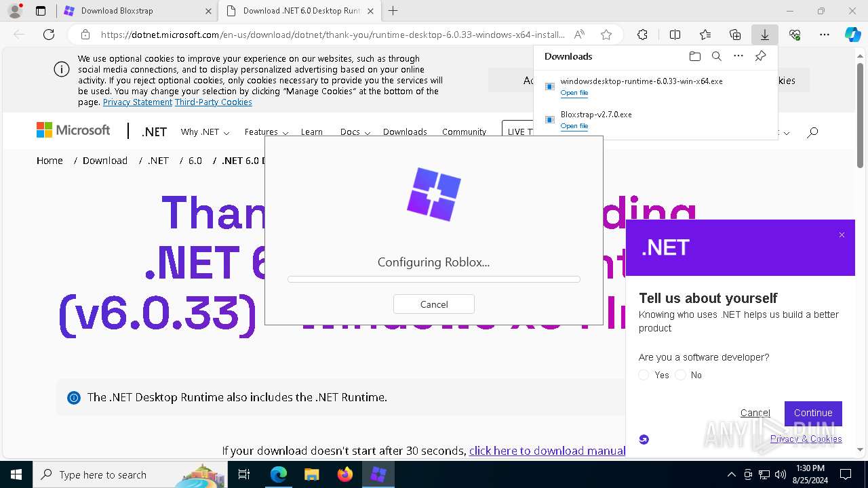Open the Copilot sidebar icon
The width and height of the screenshot is (868, 488).
852,35
